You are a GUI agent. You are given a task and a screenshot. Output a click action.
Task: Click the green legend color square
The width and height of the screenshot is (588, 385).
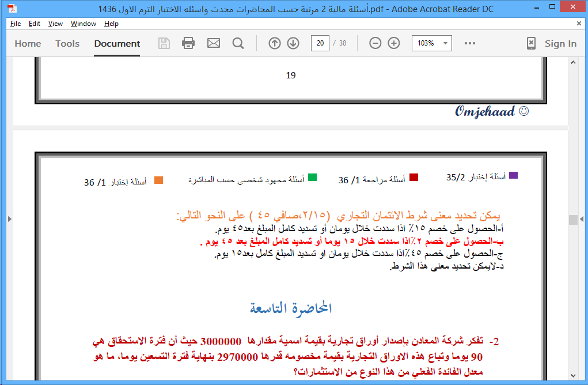312,177
